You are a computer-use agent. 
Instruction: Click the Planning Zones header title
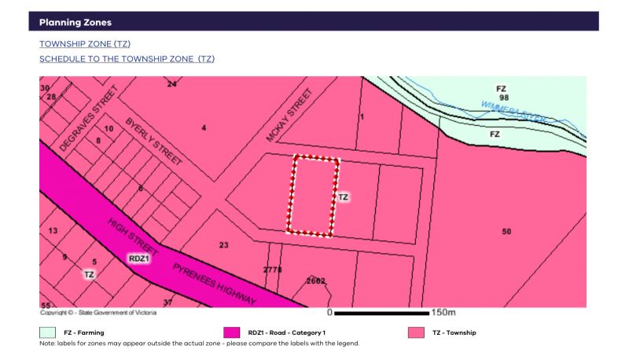tap(75, 23)
